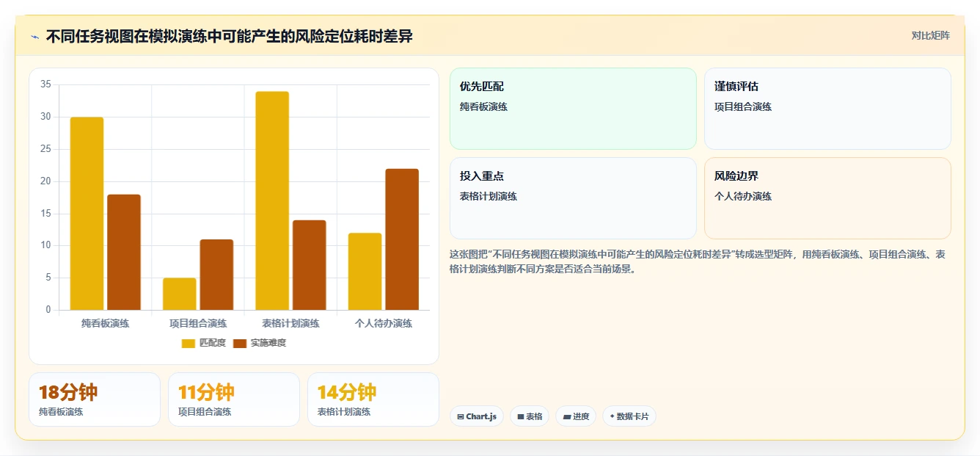Open the 投入重点 matrix card
The image size is (980, 456).
tap(573, 198)
